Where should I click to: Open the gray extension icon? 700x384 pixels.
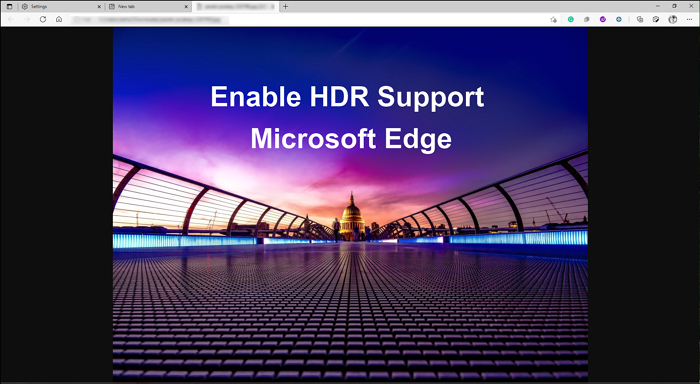tap(587, 19)
